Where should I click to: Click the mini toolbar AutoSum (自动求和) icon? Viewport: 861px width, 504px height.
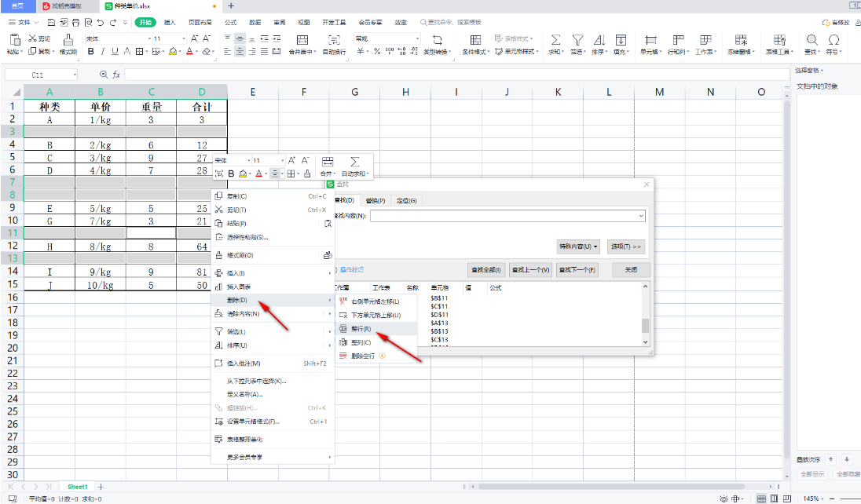pos(355,162)
